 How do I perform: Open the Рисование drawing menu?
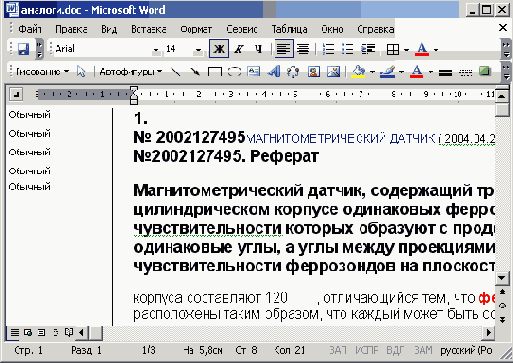[42, 71]
